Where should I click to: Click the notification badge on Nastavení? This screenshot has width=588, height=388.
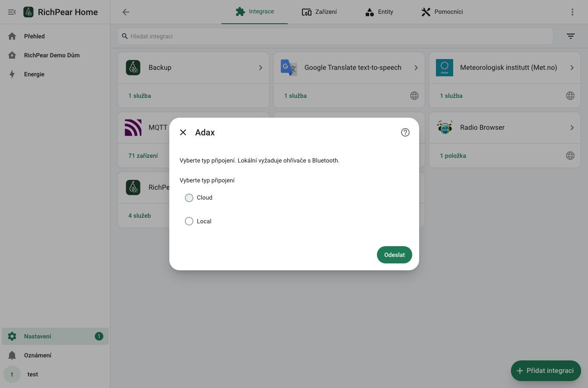pyautogui.click(x=99, y=336)
